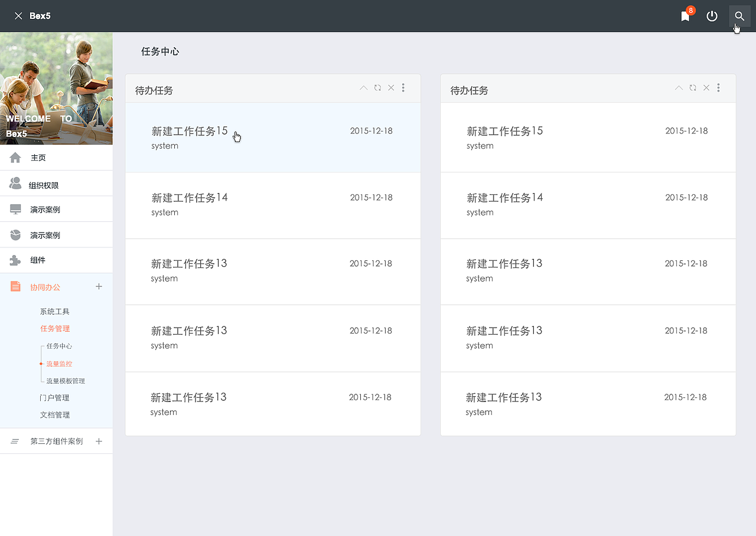Click the monitor icon for first 演示案例
Image resolution: width=756 pixels, height=536 pixels.
(15, 209)
